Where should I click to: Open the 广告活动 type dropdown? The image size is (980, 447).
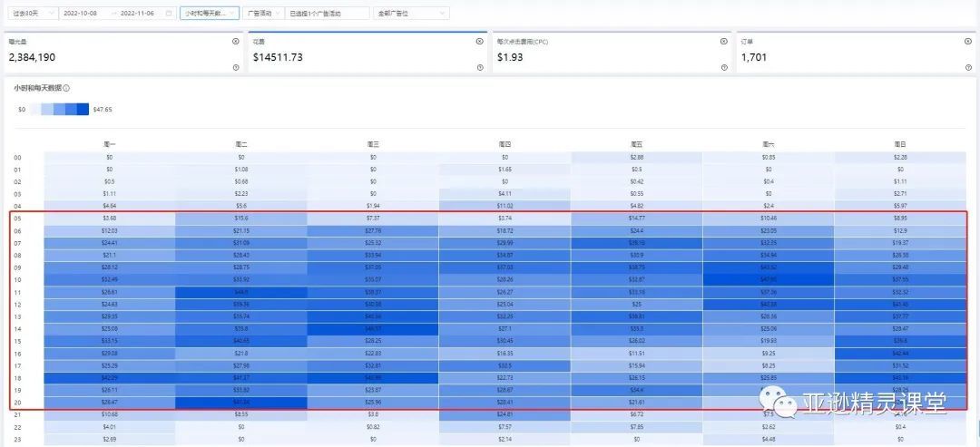coord(262,13)
